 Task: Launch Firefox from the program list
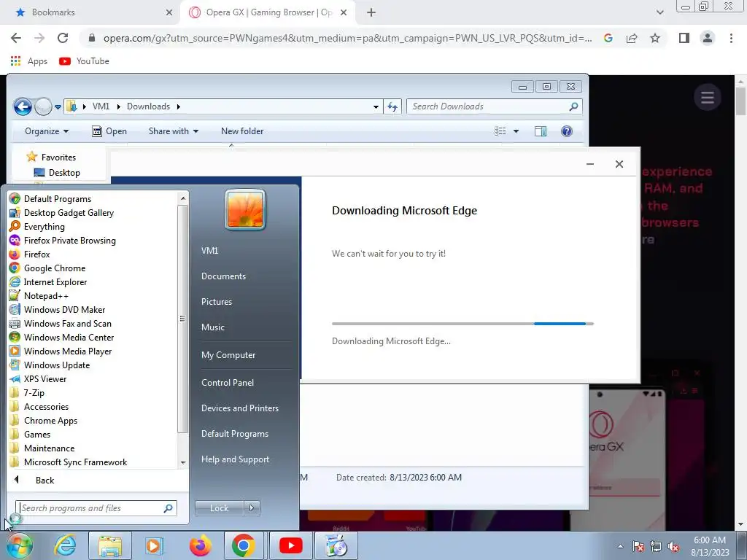[x=29, y=254]
